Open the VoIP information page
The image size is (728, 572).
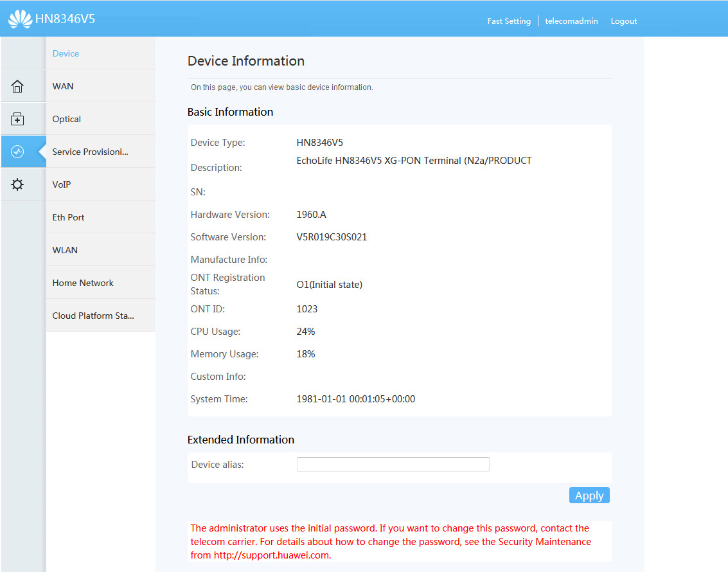[62, 184]
